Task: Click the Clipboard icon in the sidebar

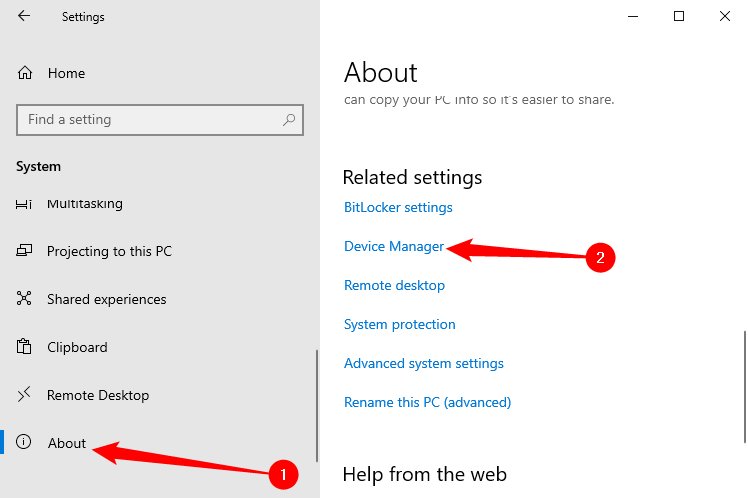Action: (x=26, y=347)
